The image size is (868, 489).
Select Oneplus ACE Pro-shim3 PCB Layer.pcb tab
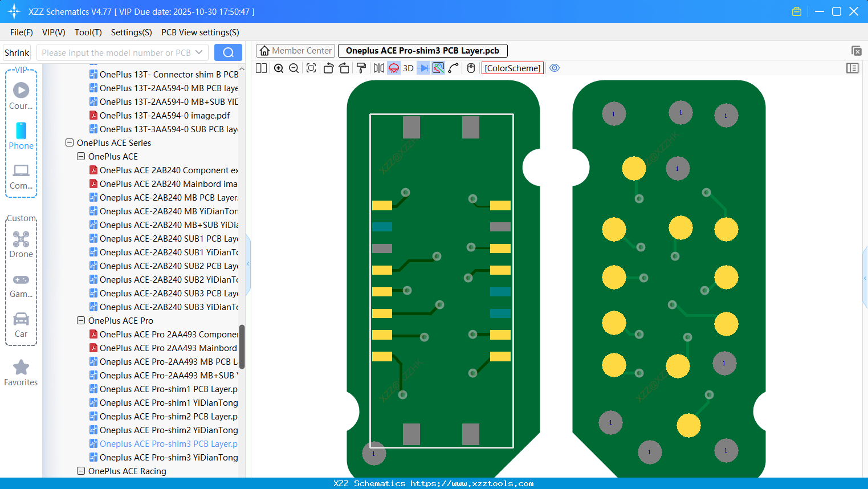(x=423, y=51)
